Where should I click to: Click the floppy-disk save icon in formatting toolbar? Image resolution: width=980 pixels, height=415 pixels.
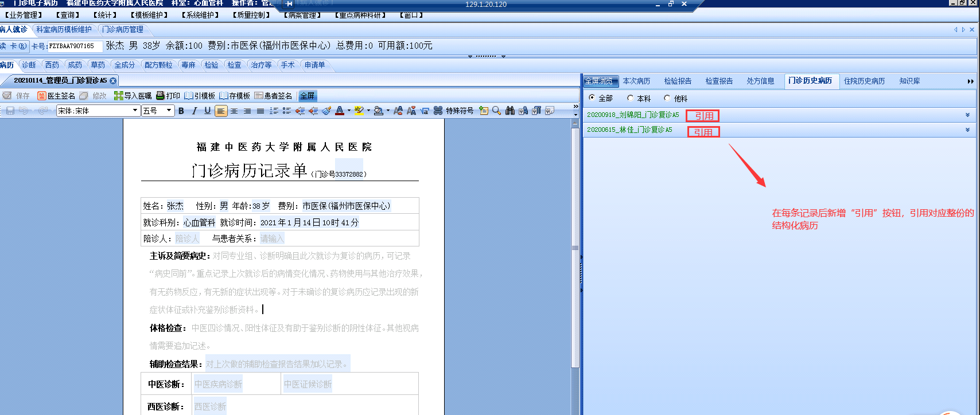tap(10, 111)
